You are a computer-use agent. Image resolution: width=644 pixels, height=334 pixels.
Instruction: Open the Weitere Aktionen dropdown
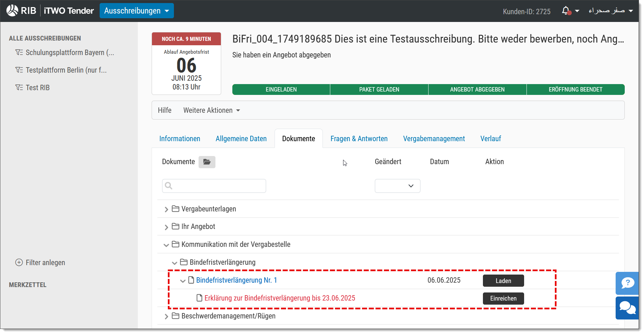pos(212,110)
